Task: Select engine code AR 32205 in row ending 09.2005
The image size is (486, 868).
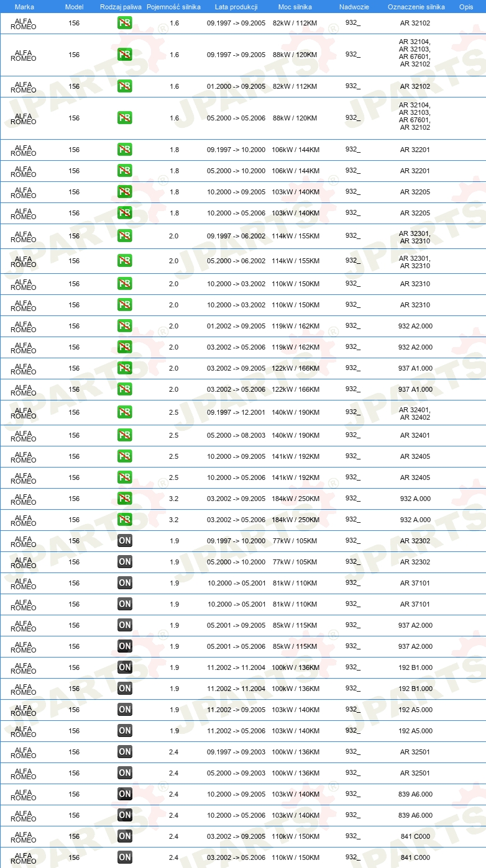Action: tap(415, 192)
